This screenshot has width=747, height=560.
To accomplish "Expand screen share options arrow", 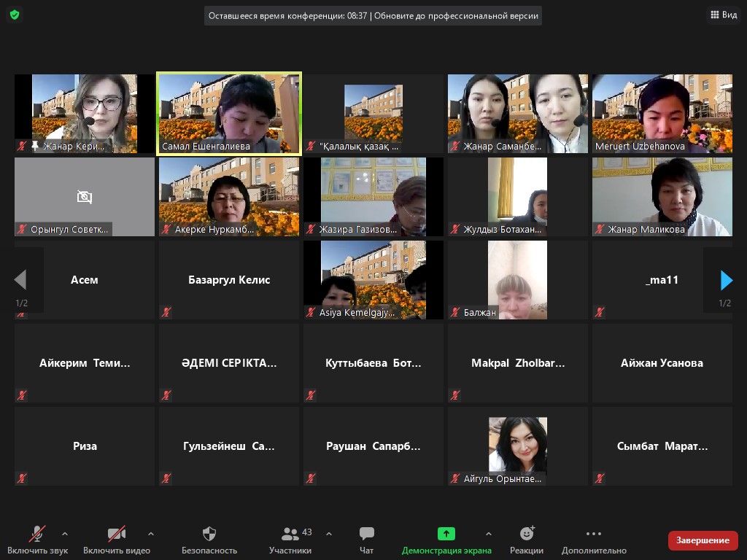I will click(489, 534).
